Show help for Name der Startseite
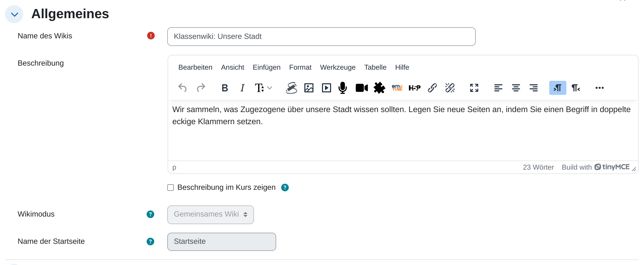The height and width of the screenshot is (265, 644). pos(150,242)
